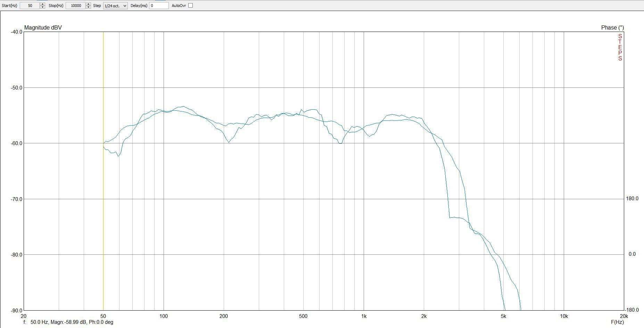Decrease Stop(Hz) using the down spinner arrow
Screen dimensions: 644x328
click(88, 7)
